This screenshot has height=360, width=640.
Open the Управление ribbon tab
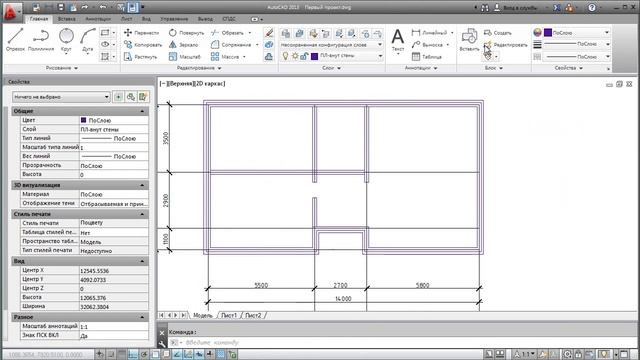[174, 19]
